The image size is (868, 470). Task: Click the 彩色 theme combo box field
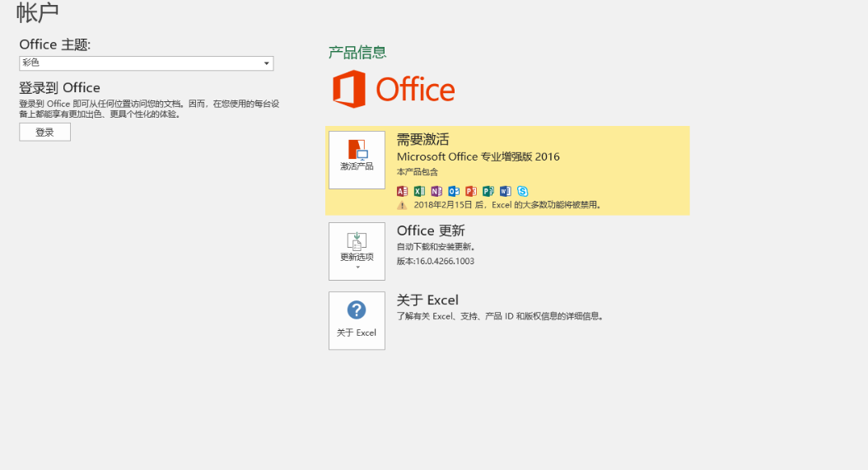pos(140,63)
